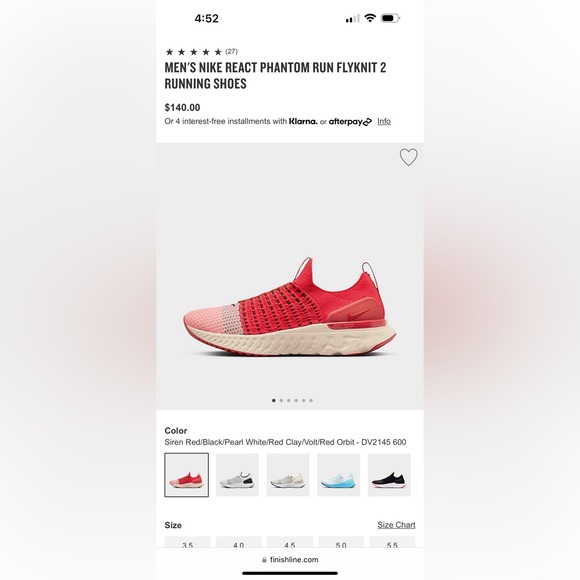Screen dimensions: 580x580
Task: Select the light blue shoe color
Action: point(338,475)
